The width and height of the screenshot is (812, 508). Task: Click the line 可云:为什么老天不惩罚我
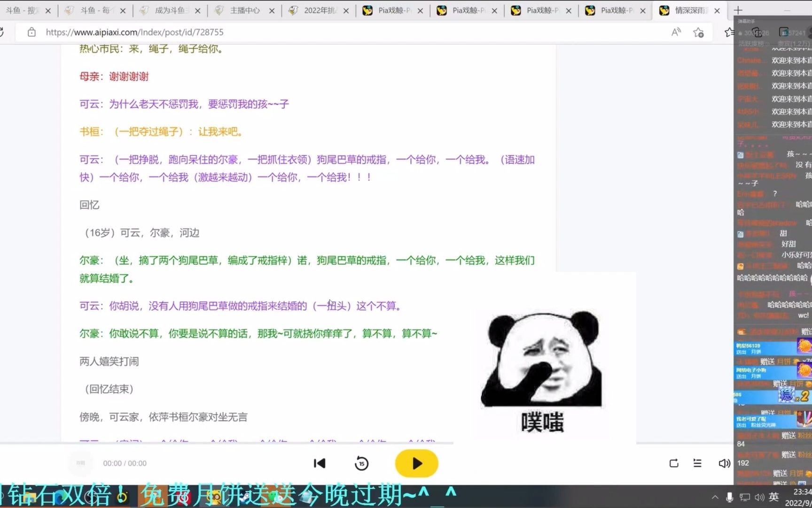point(184,104)
